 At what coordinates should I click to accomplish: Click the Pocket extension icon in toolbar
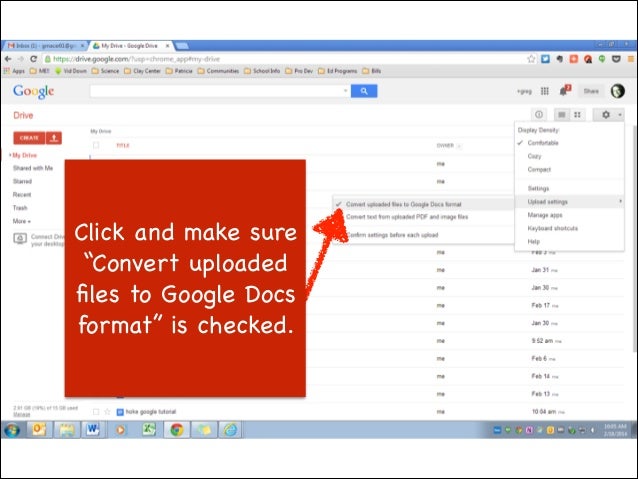(616, 59)
